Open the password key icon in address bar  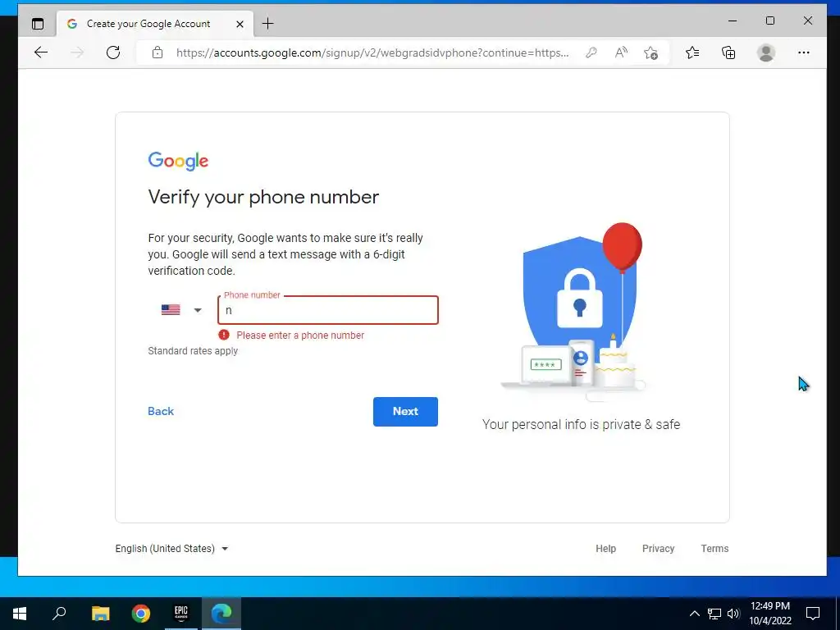[x=591, y=52]
